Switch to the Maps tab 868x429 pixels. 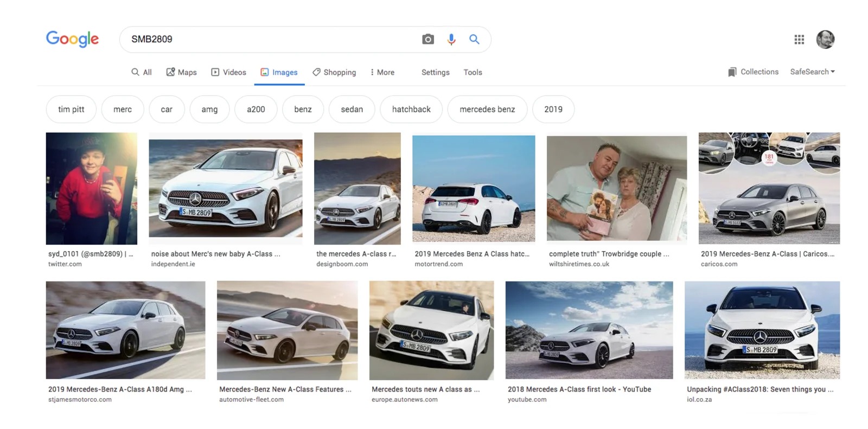click(181, 72)
